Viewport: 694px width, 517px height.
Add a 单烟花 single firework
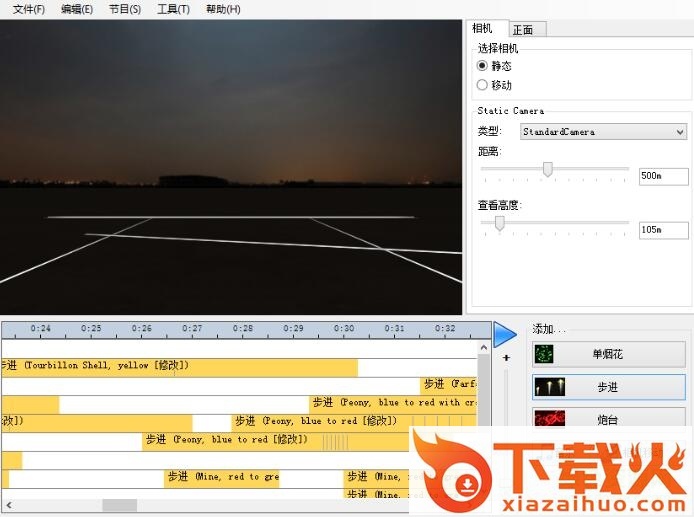(x=609, y=354)
